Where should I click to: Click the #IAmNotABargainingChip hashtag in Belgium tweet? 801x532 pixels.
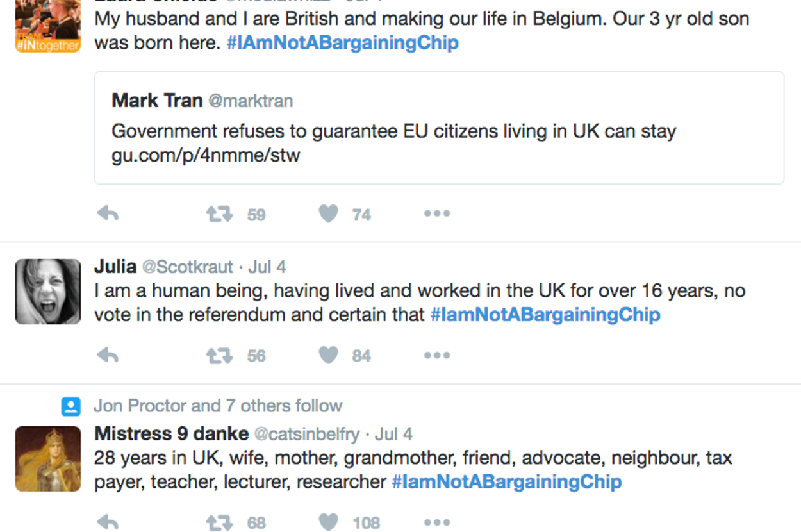pos(342,43)
